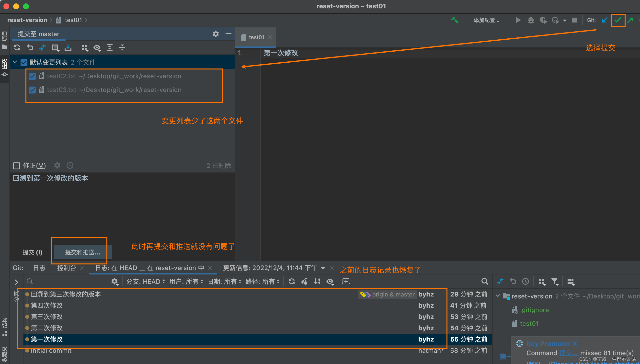Image resolution: width=640 pixels, height=364 pixels.
Task: Collapse reset-version node in commit details
Action: click(498, 296)
